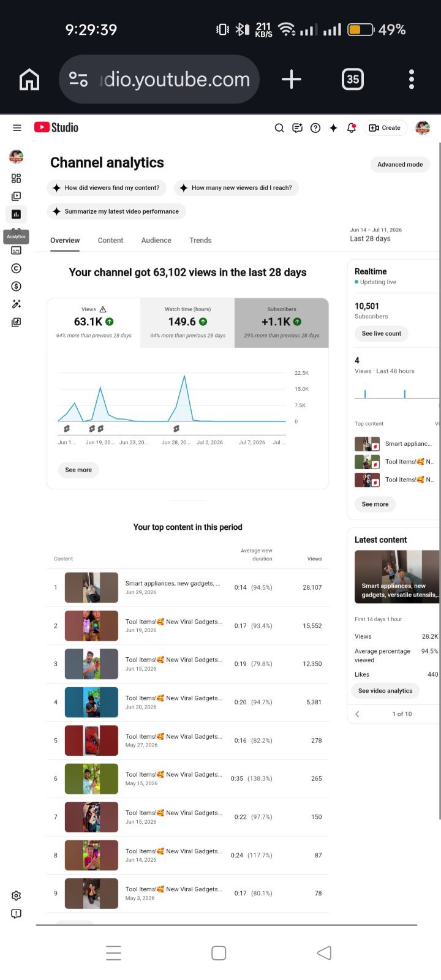Open the Copyright sidebar icon
Image resolution: width=441 pixels, height=980 pixels.
click(17, 268)
